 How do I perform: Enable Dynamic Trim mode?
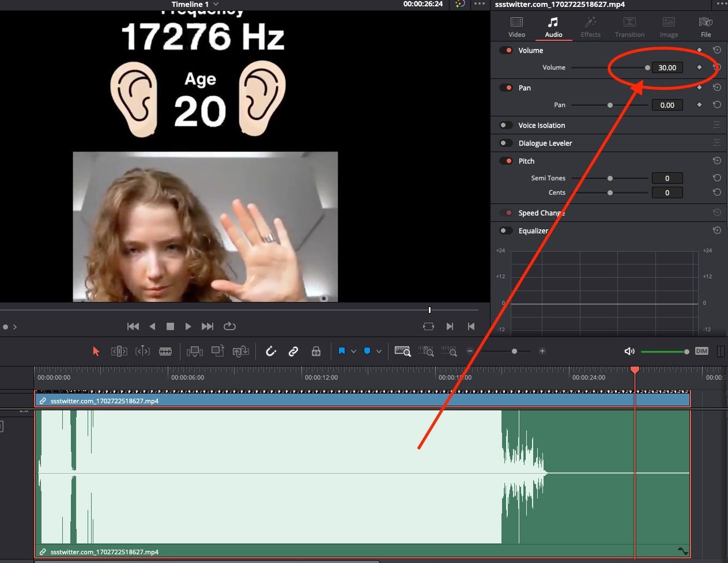142,351
